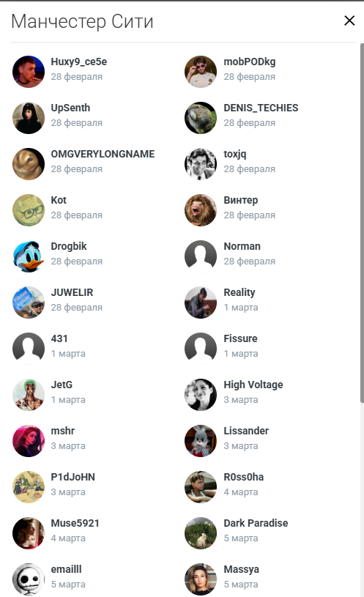Open the High Voltage username
The width and height of the screenshot is (364, 597).
pos(253,385)
